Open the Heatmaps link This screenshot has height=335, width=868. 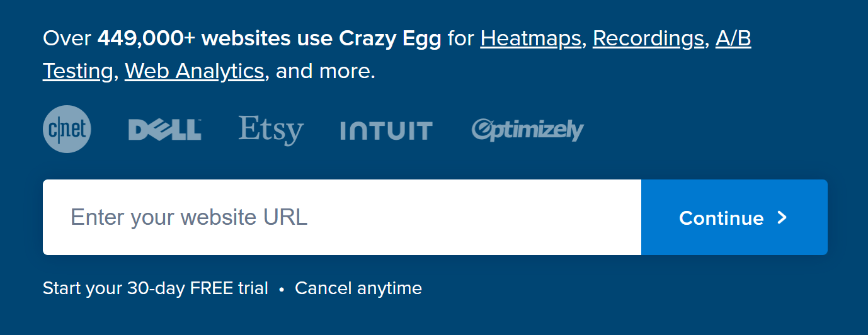(530, 39)
